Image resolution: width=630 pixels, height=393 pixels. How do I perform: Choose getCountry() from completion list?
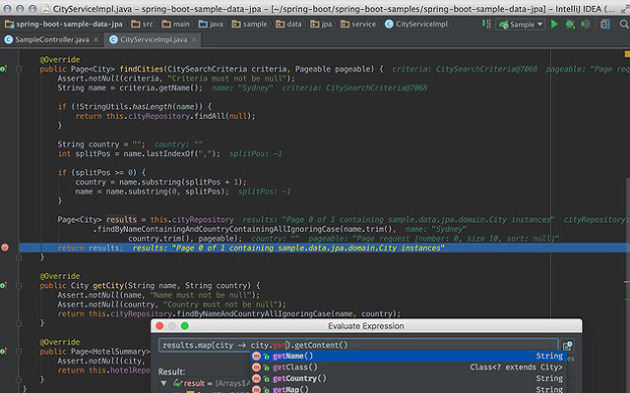click(x=408, y=379)
